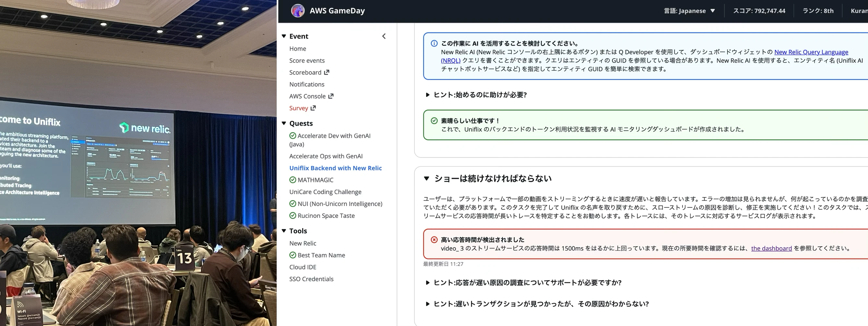Click the AWS GameDay title text
Image resolution: width=868 pixels, height=326 pixels.
[x=337, y=11]
